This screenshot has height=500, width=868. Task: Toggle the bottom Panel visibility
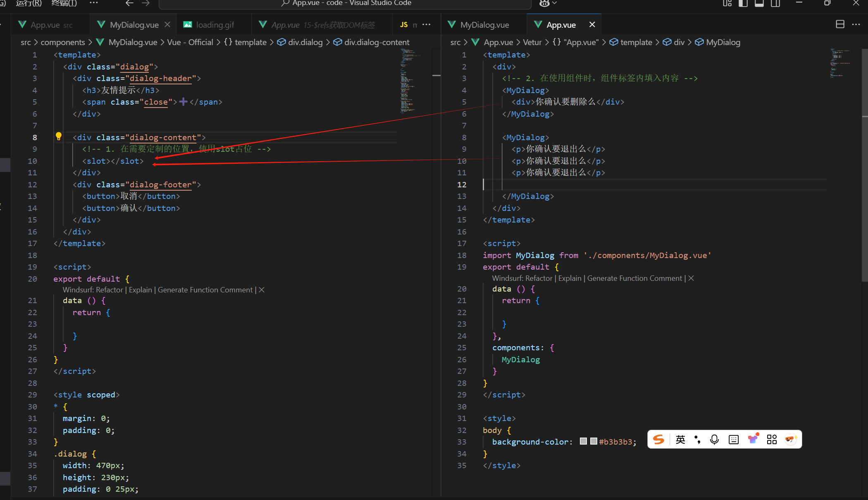tap(759, 3)
